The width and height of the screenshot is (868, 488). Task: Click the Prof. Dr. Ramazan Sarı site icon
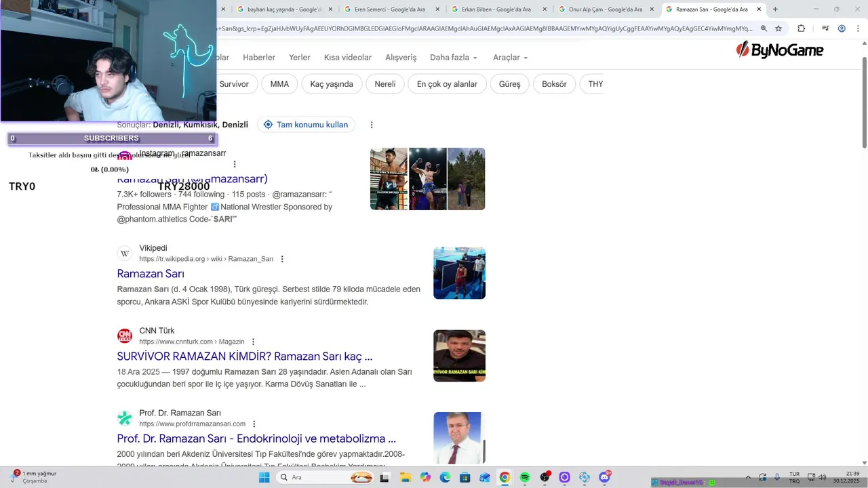click(125, 418)
